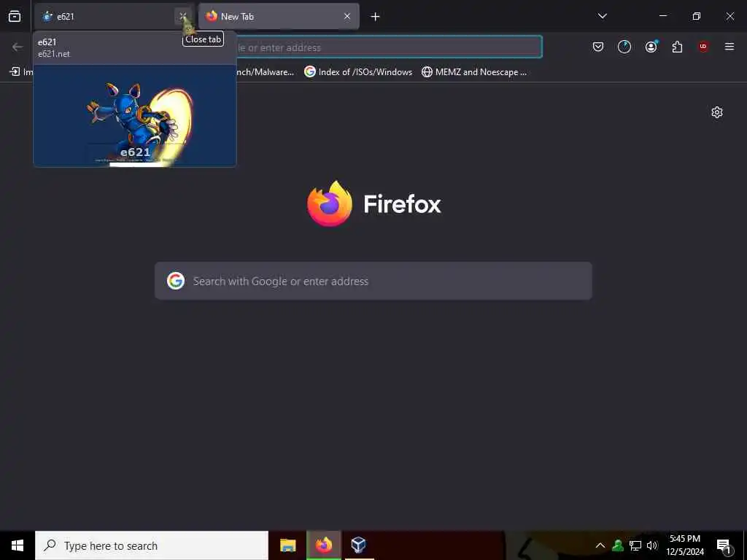Close the e621 tab
The height and width of the screenshot is (560, 747).
(x=183, y=16)
